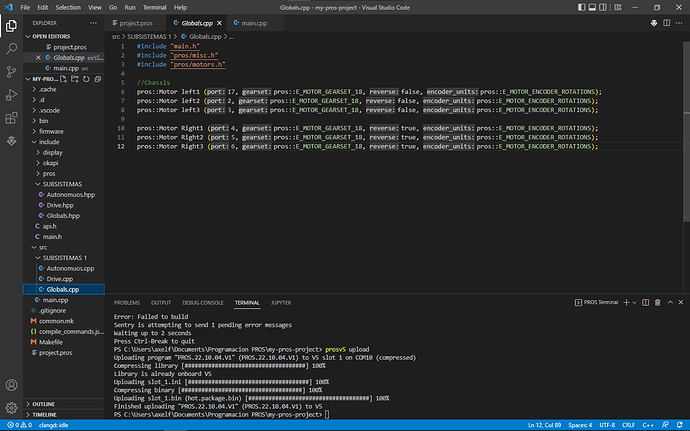690x431 pixels.
Task: Add a new terminal with the plus icon
Action: (x=626, y=302)
